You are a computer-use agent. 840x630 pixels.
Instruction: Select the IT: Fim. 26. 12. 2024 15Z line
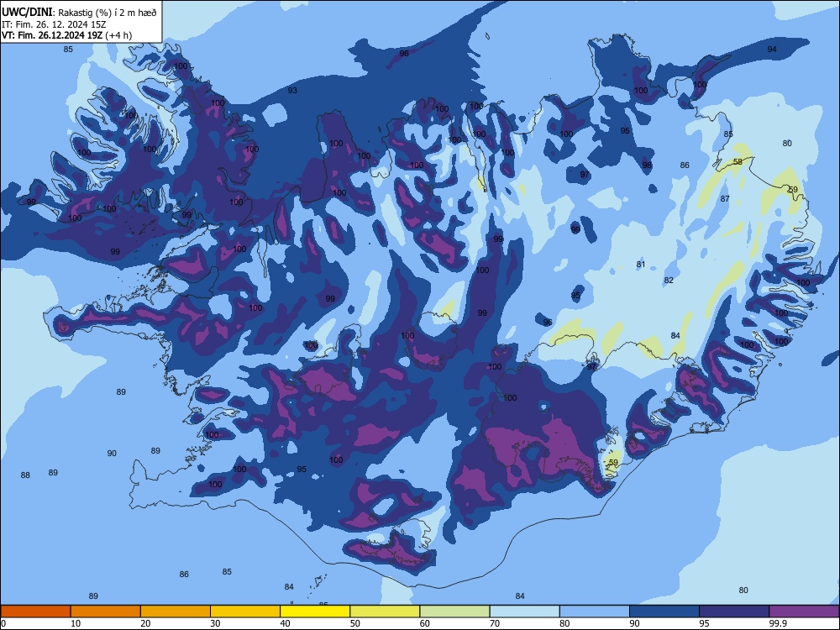54,24
